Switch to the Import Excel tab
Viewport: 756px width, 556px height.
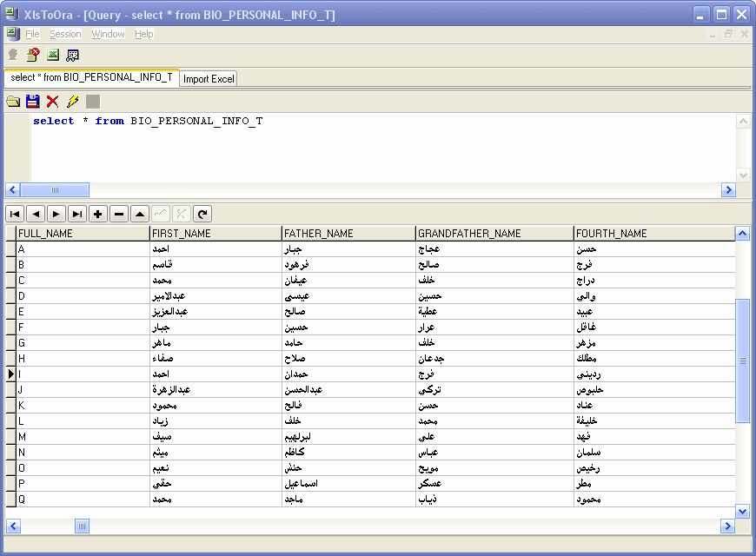[209, 79]
